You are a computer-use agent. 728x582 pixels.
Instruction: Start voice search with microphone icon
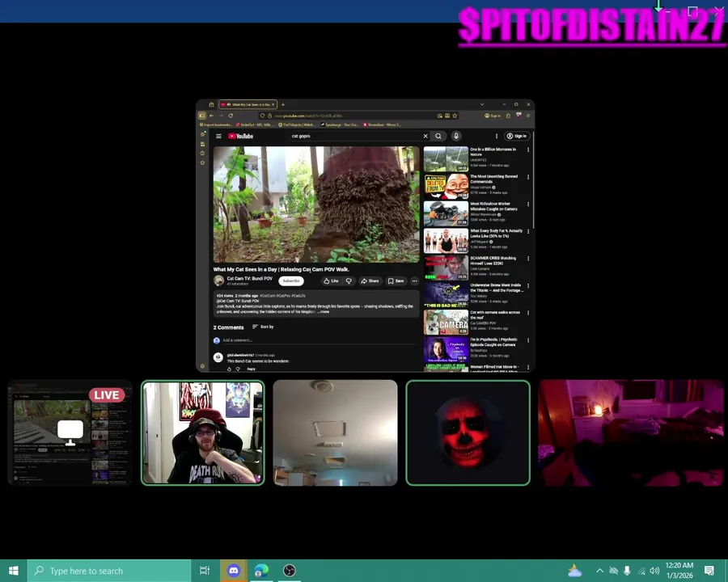click(x=456, y=136)
